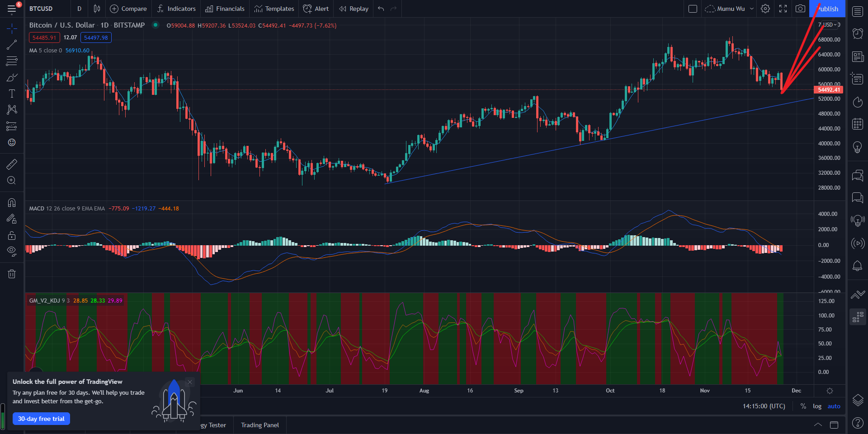868x434 pixels.
Task: Click the 30-day free trial button
Action: pos(41,419)
